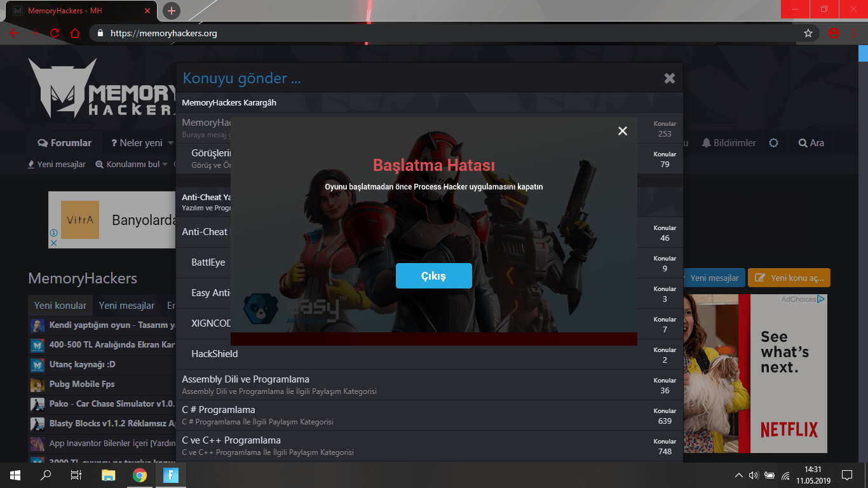Click the avatar beside Utanç kaynağı :D
Screen dimensions: 868x488
coord(37,365)
